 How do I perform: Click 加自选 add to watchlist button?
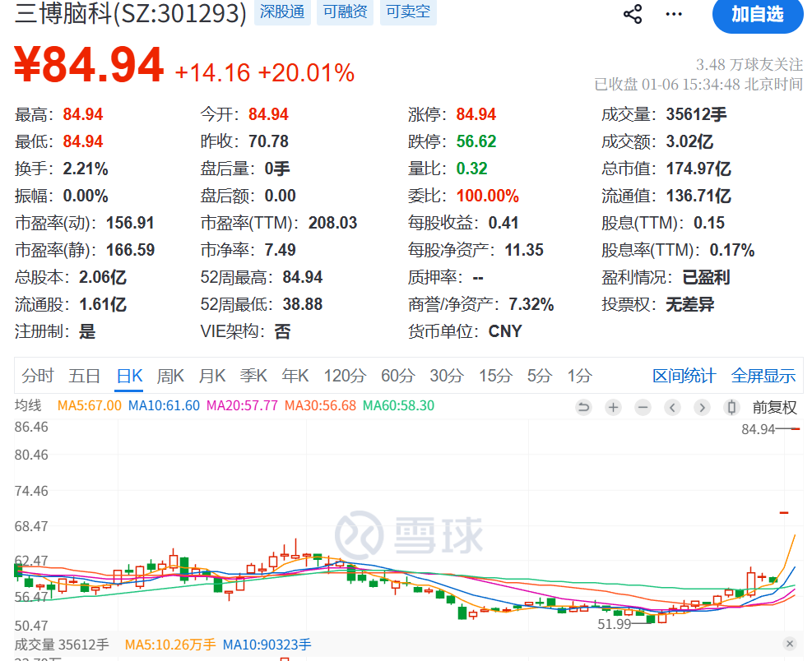pos(757,14)
